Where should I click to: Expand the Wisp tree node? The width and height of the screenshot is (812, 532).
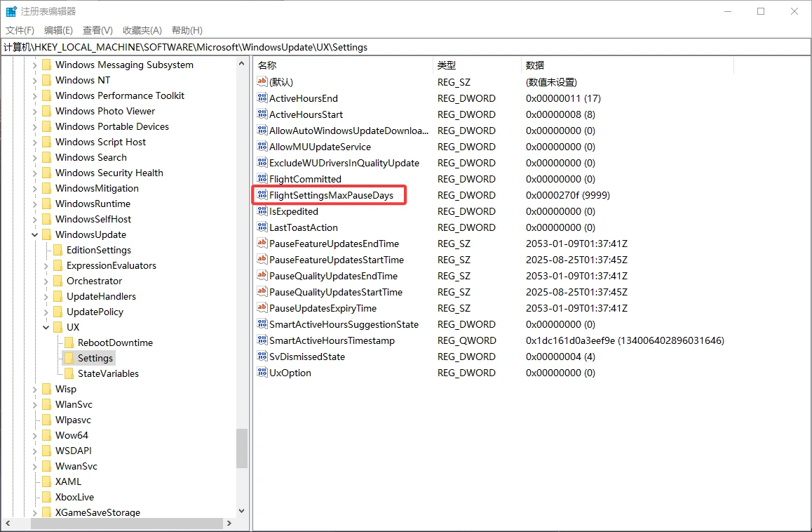click(x=34, y=389)
